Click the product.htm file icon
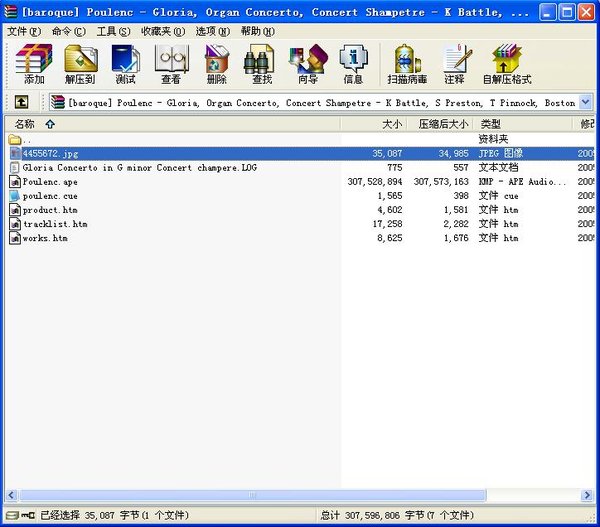Screen dimensions: 600x527 [x=15, y=210]
